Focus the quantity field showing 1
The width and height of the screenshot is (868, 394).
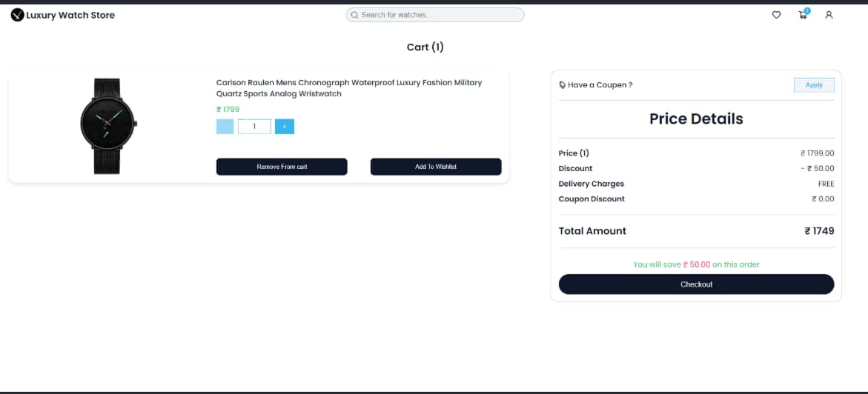(254, 127)
